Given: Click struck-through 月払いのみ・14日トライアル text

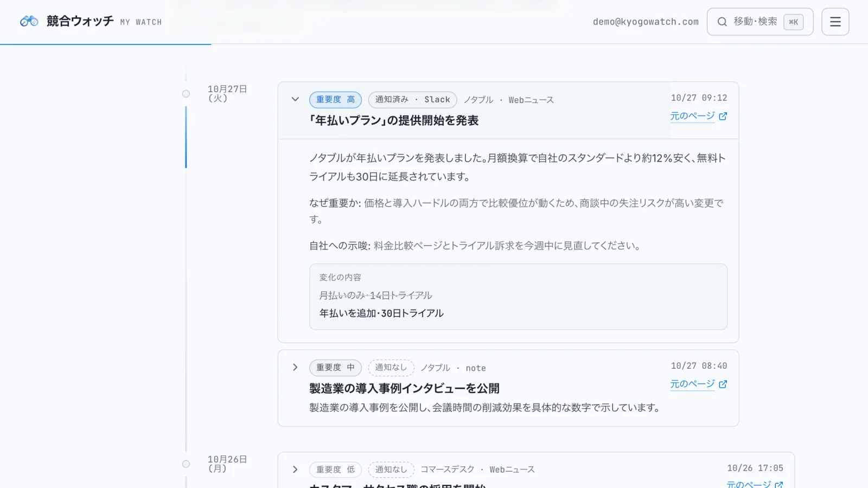Looking at the screenshot, I should click(375, 296).
